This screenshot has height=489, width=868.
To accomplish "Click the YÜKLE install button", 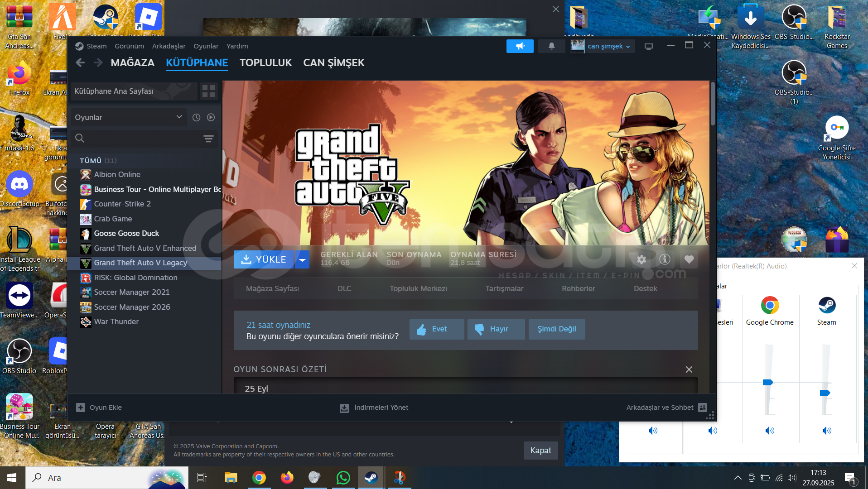I will [264, 259].
